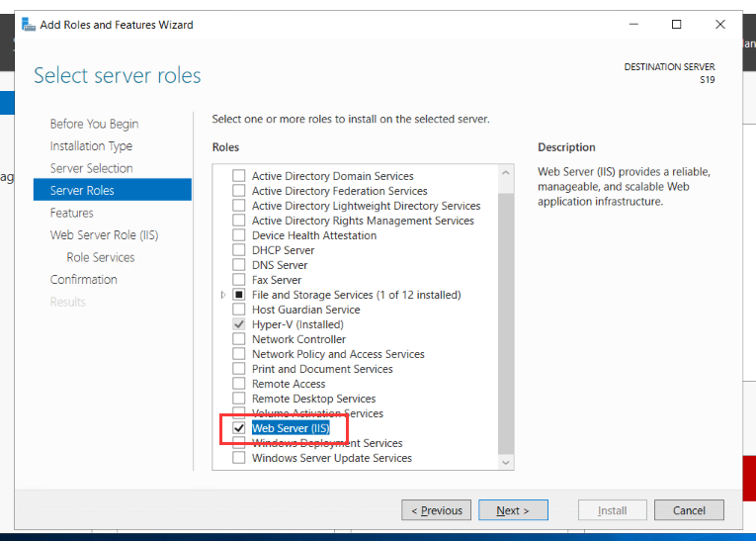Check Network Controller checkbox
756x541 pixels.
pos(239,339)
